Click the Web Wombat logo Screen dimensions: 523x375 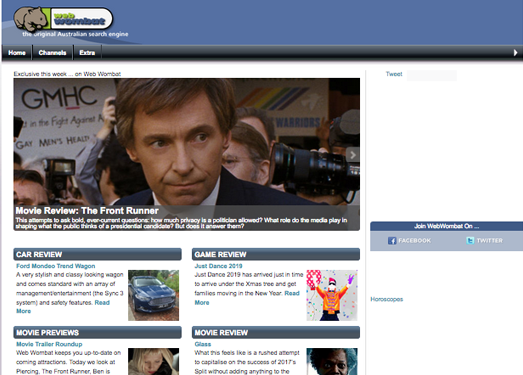[x=63, y=19]
